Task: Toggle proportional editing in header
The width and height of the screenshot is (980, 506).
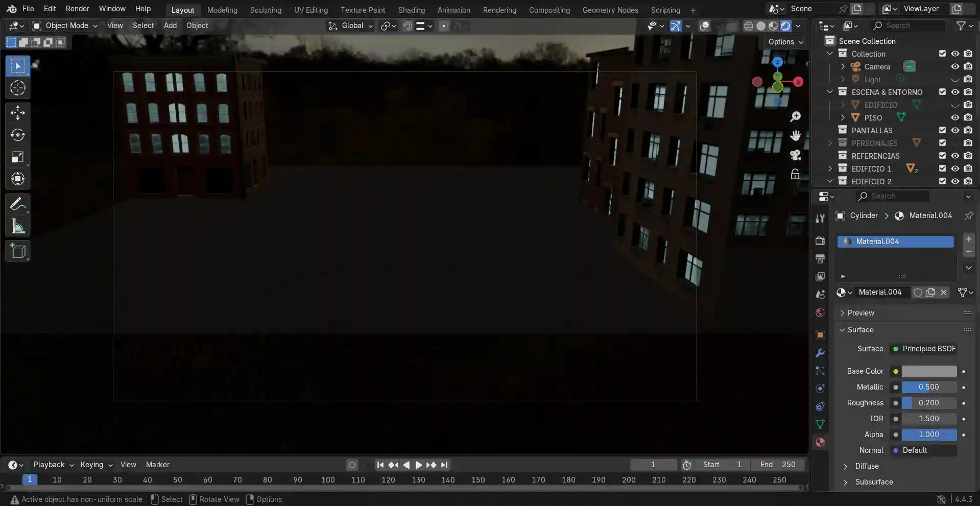Action: point(444,26)
